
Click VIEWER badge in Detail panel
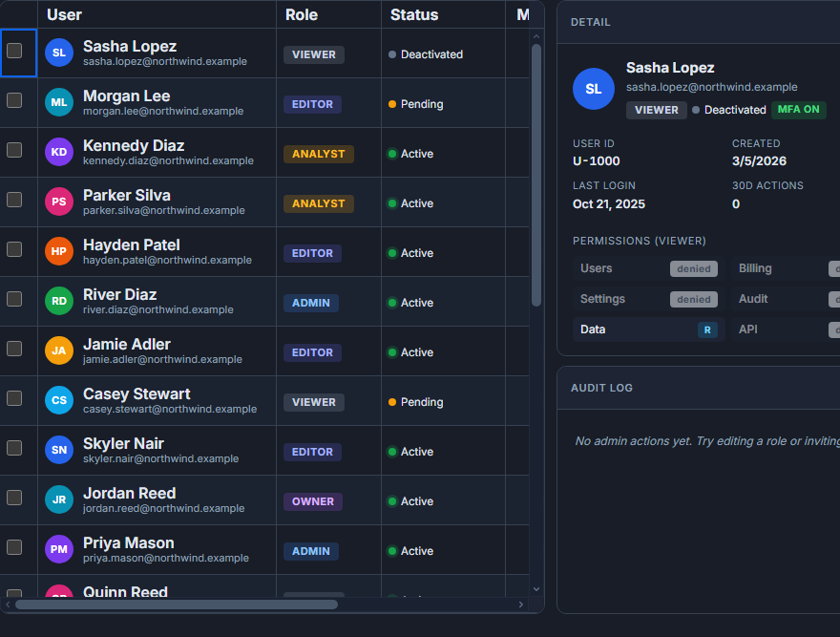[657, 110]
